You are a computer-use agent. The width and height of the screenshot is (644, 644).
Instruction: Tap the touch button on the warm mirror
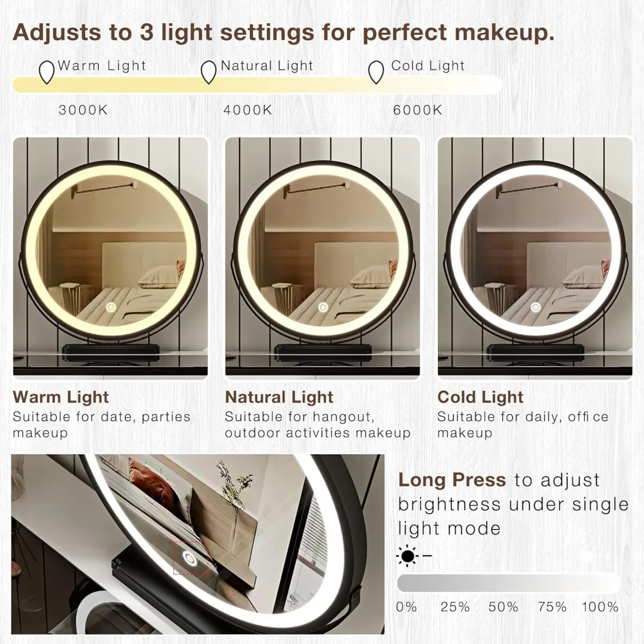tap(111, 307)
